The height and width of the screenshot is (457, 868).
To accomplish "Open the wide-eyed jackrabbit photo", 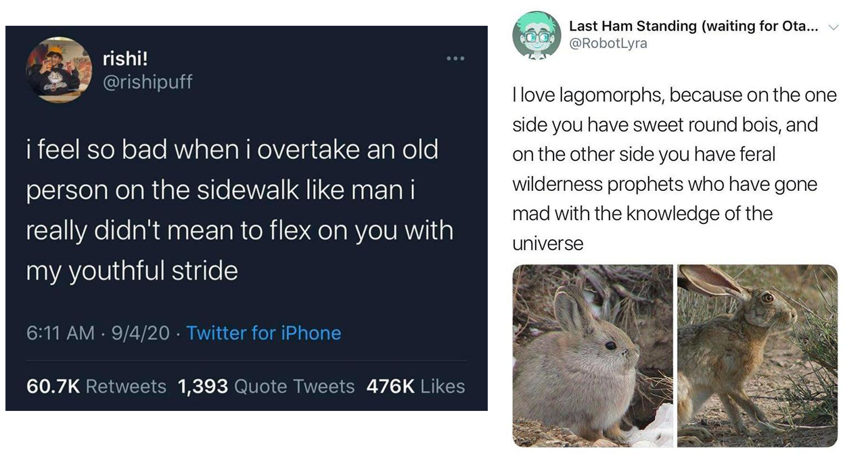I will (757, 355).
